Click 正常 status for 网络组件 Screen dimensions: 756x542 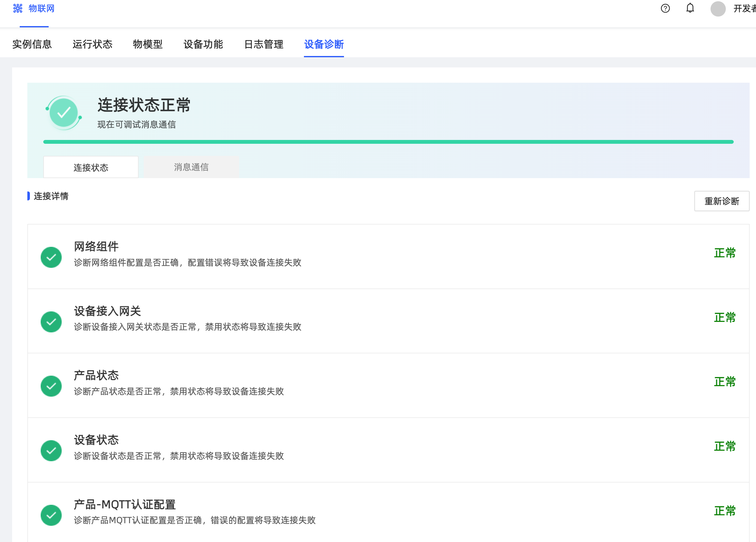725,253
